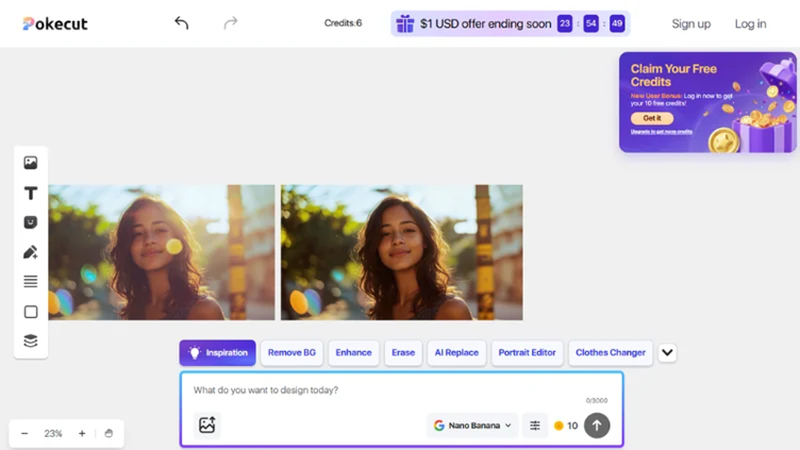Screen dimensions: 800x450
Task: Select the Portrait Editor tab
Action: pos(527,353)
